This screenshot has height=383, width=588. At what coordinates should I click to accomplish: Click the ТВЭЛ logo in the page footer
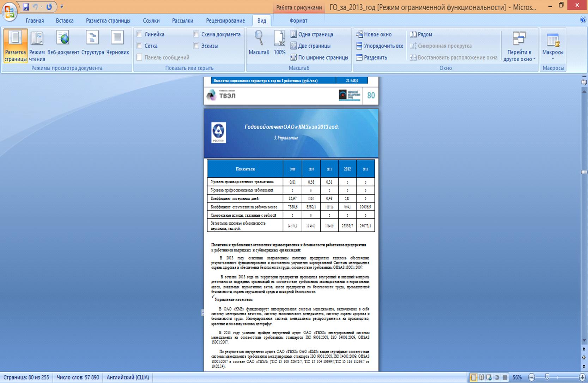click(221, 95)
